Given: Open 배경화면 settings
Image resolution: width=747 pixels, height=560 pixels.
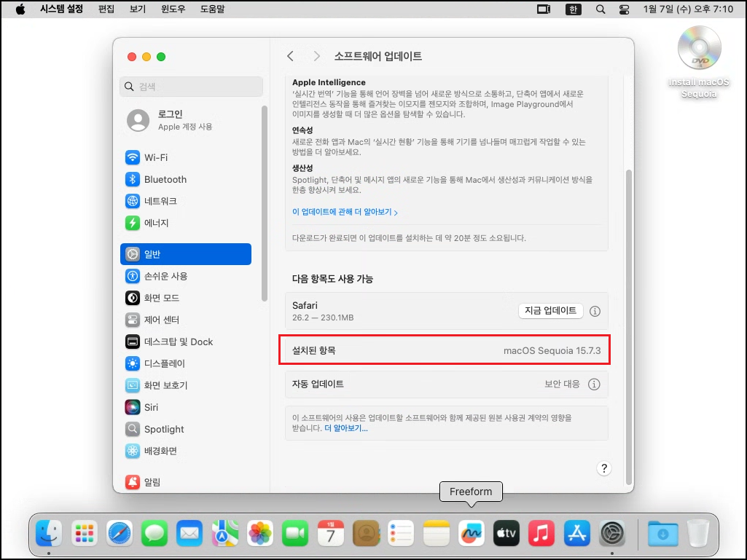Looking at the screenshot, I should point(186,451).
